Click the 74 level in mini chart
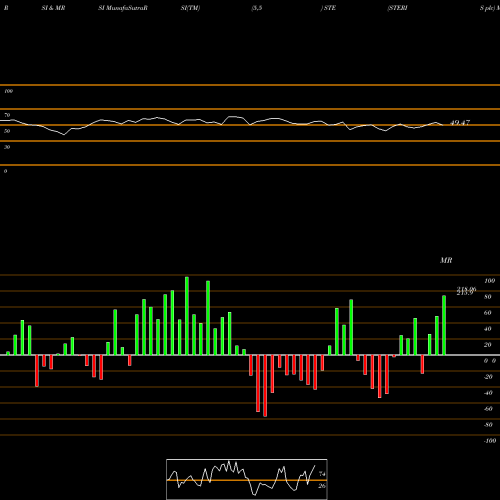 [x=322, y=474]
